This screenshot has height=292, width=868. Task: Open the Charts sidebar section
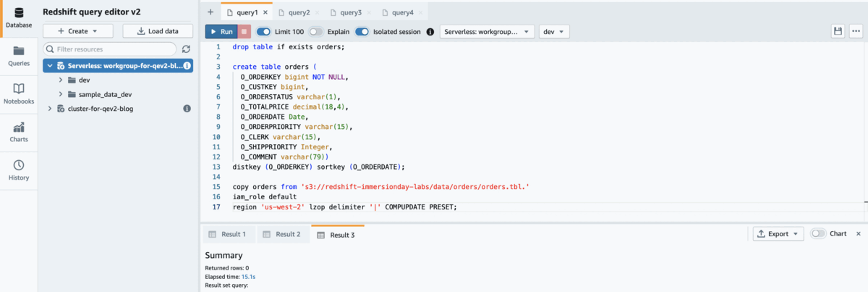19,132
